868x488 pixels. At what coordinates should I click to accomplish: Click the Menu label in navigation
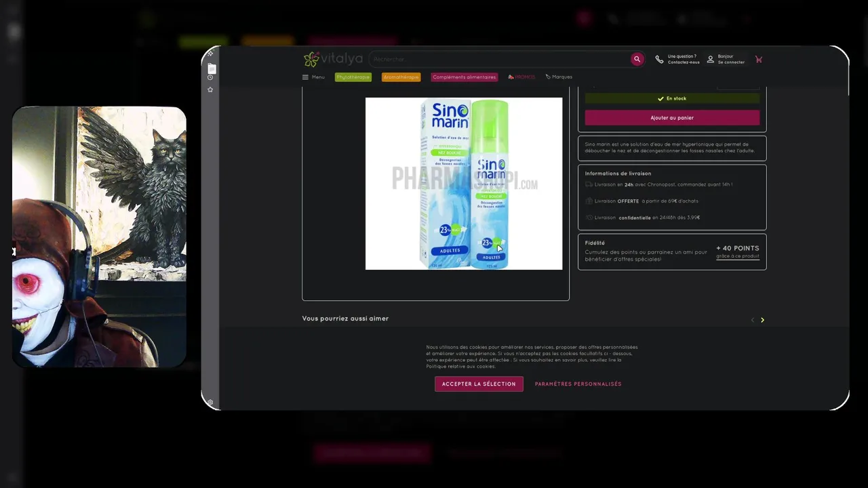coord(318,77)
